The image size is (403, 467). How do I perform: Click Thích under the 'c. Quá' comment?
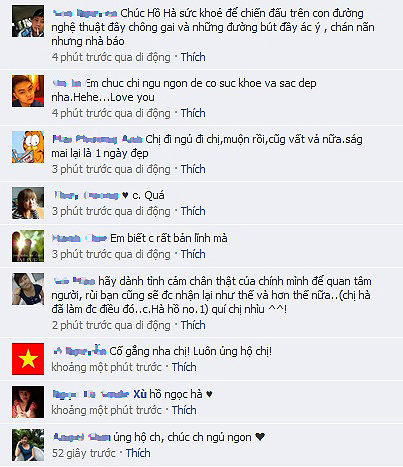[193, 211]
